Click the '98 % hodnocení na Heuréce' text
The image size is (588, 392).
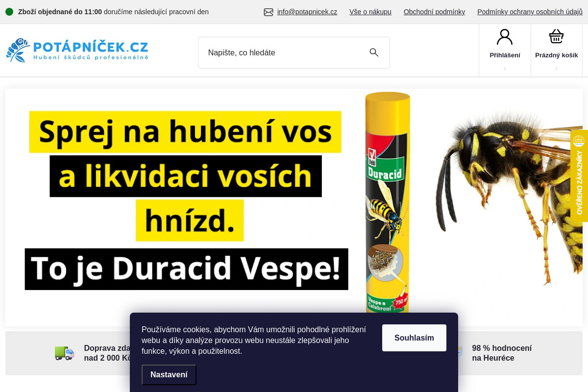[502, 353]
